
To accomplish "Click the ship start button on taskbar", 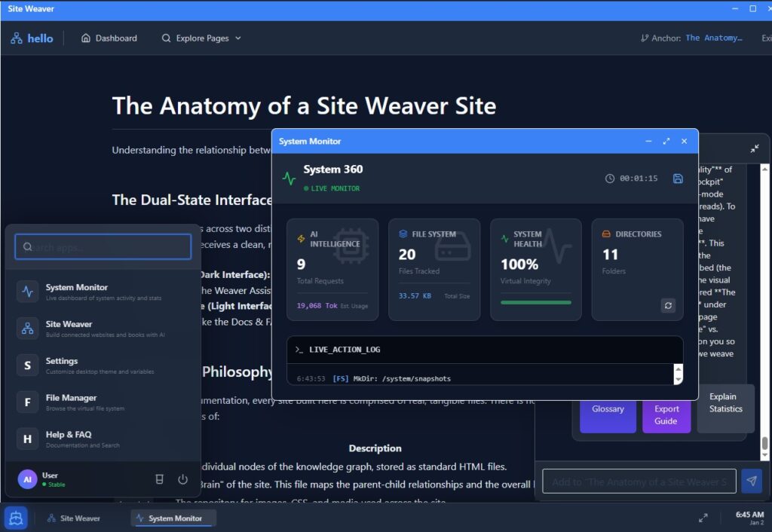I will coord(16,518).
